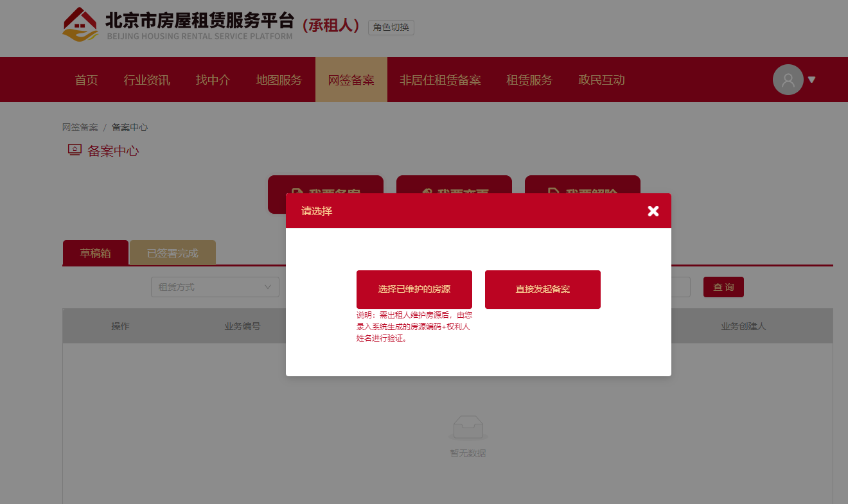Viewport: 848px width, 504px height.
Task: Click the user avatar icon
Action: click(x=788, y=80)
